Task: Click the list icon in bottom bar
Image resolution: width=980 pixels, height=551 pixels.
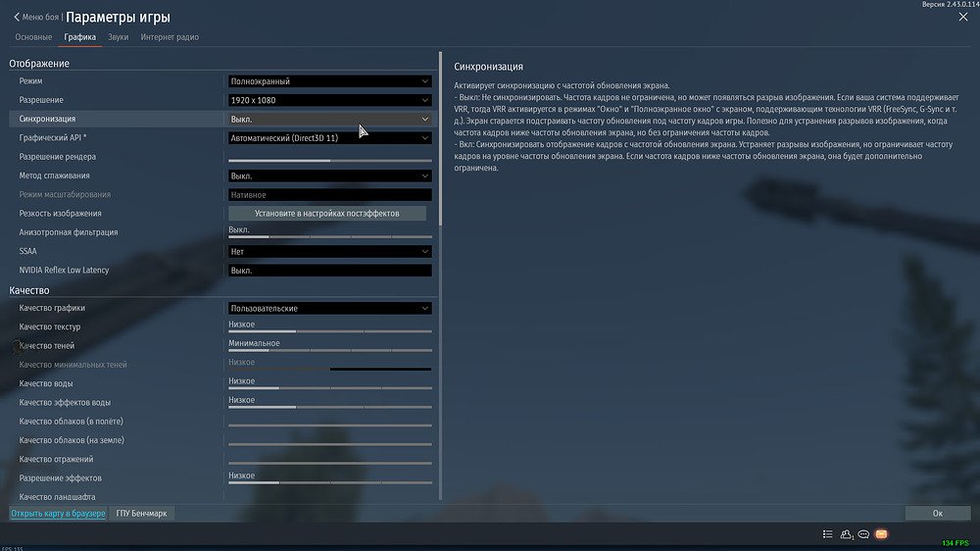Action: (828, 534)
